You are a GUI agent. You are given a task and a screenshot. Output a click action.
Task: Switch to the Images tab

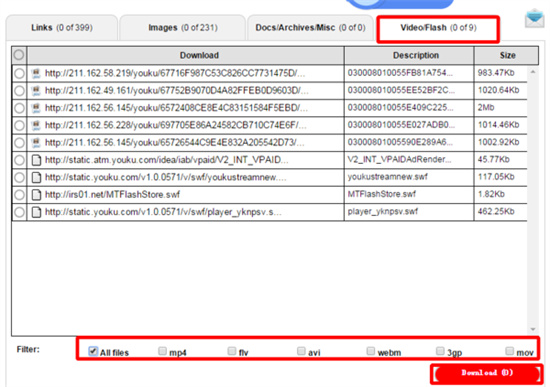point(183,28)
